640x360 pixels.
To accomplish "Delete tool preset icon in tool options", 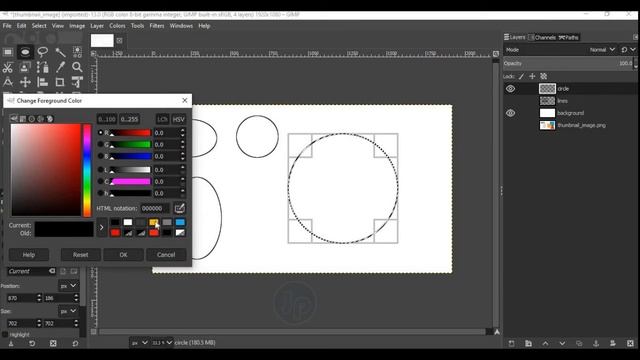I will [x=53, y=343].
